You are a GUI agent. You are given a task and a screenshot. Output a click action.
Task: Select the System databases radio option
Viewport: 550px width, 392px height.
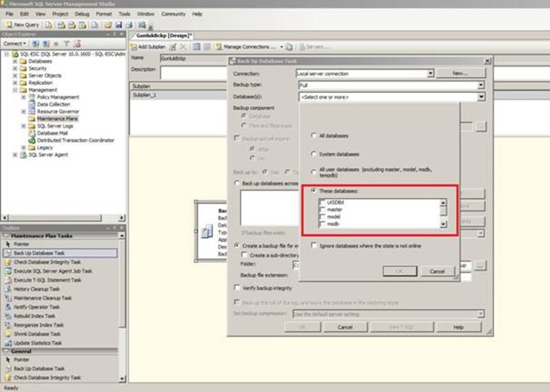coord(314,154)
